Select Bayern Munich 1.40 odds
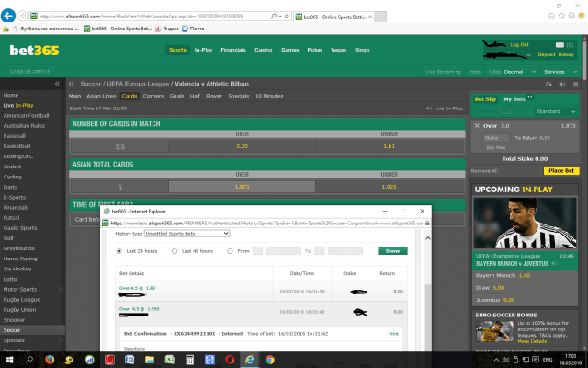588x368 pixels. pos(525,275)
